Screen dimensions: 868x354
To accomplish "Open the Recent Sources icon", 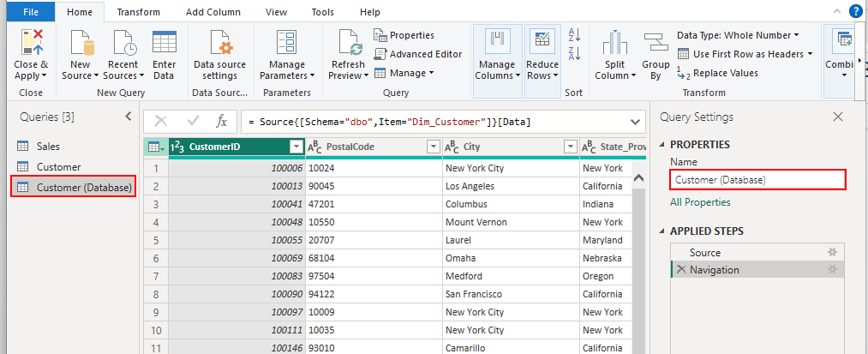I will click(123, 43).
